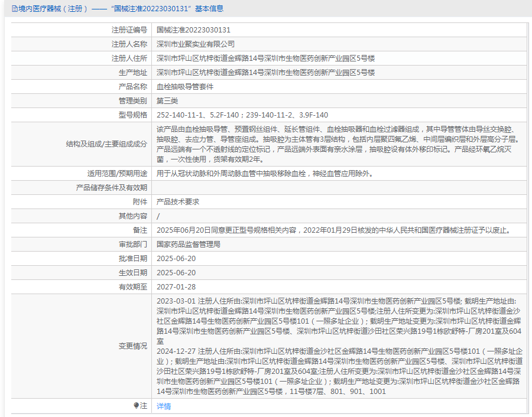Click the expiry date 2027-01-28
This screenshot has height=417, width=532.
(x=176, y=287)
